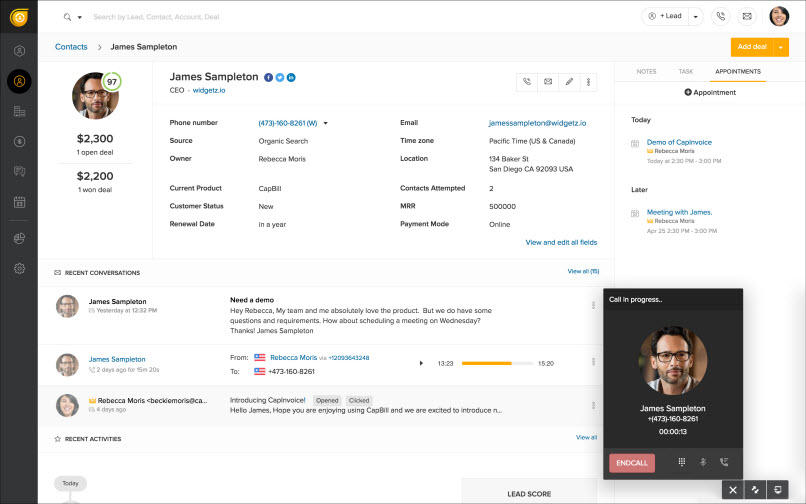This screenshot has height=504, width=806.
Task: Click the pencil edit icon for contact
Action: pos(569,82)
